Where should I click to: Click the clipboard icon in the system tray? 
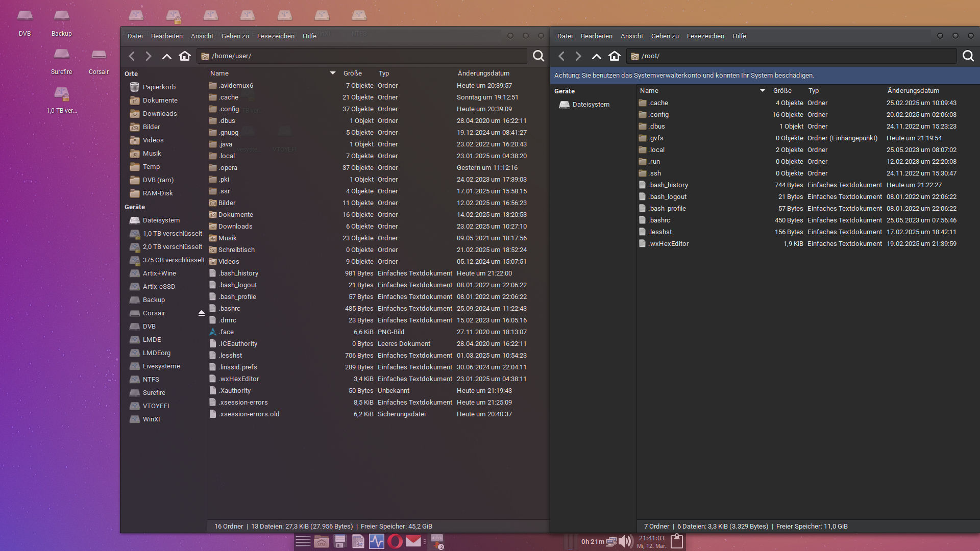[677, 541]
